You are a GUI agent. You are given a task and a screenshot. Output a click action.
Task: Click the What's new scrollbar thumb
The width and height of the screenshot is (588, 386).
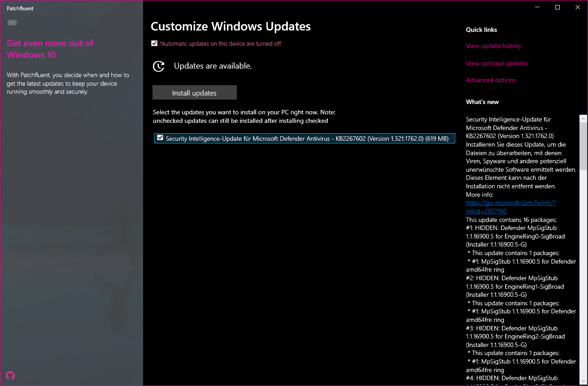tap(583, 147)
